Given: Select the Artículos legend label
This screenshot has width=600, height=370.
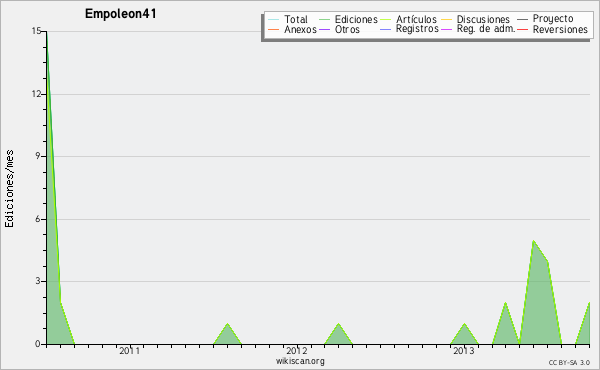Looking at the screenshot, I should click(416, 19).
